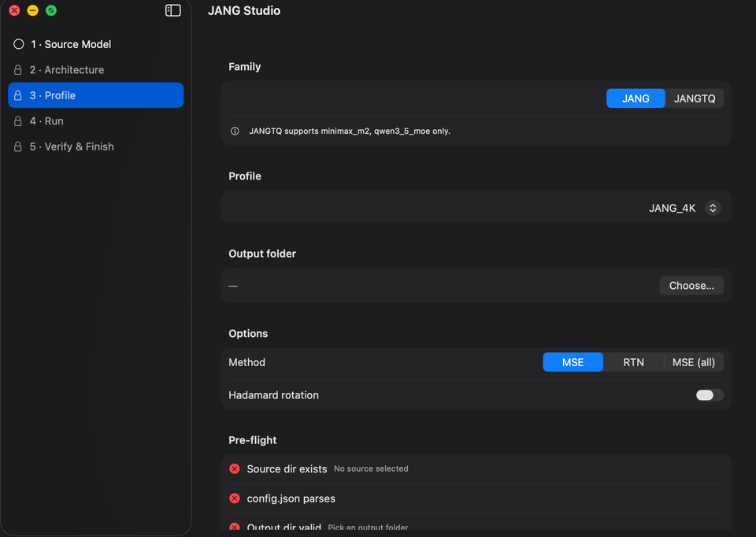Screen dimensions: 756x537
Task: Click the JANGTQ supports minimax_m2 note
Action: coord(350,131)
